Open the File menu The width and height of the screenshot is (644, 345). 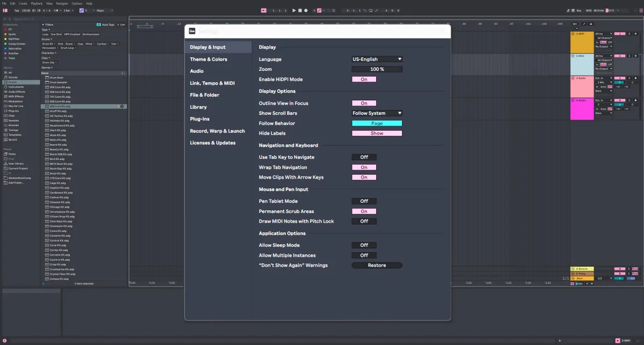(4, 3)
